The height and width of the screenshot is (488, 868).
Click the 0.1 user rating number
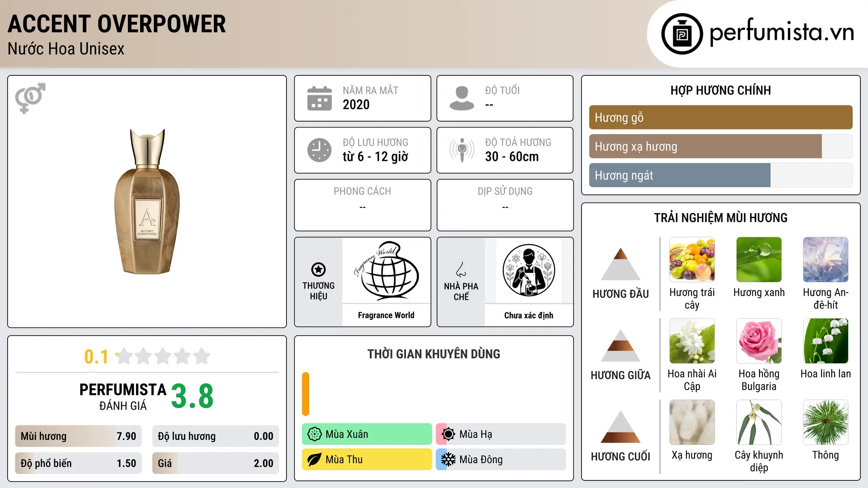(96, 357)
